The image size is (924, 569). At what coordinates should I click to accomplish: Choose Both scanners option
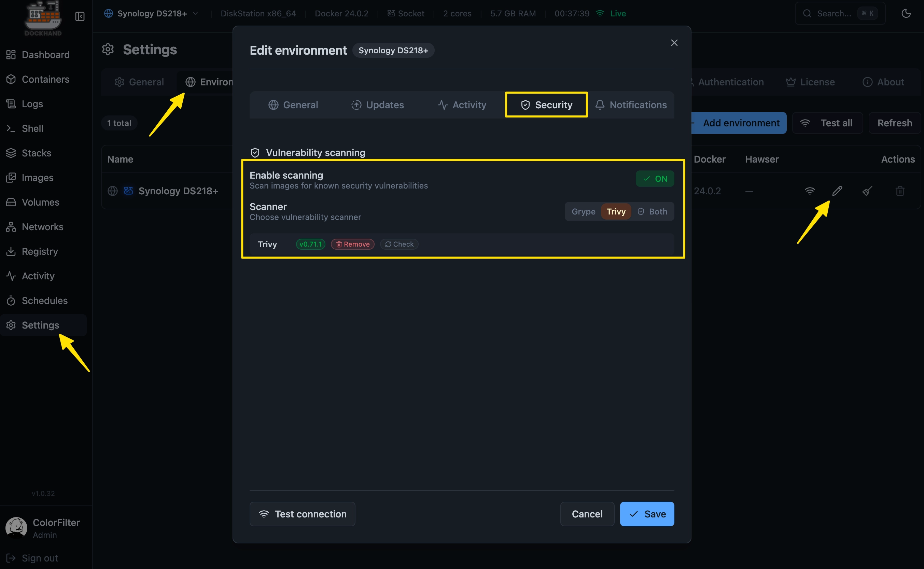click(653, 212)
